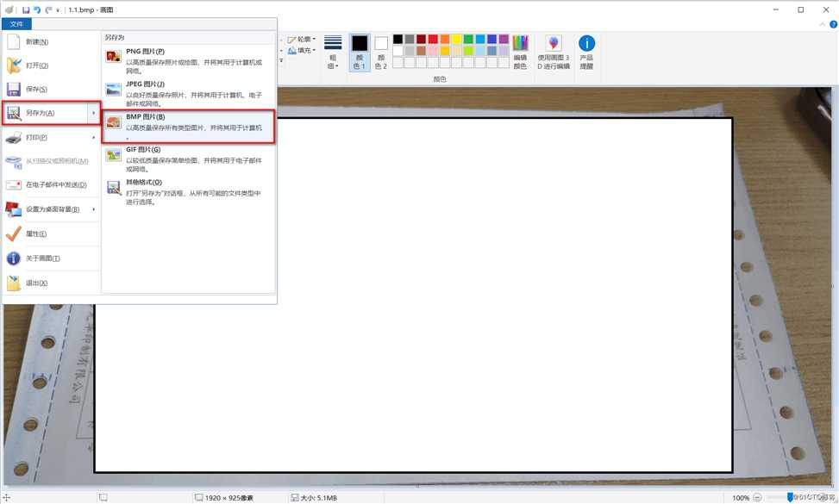This screenshot has width=839, height=504.
Task: Expand the 设置为桌面背景(B) submenu arrow
Action: [x=94, y=209]
